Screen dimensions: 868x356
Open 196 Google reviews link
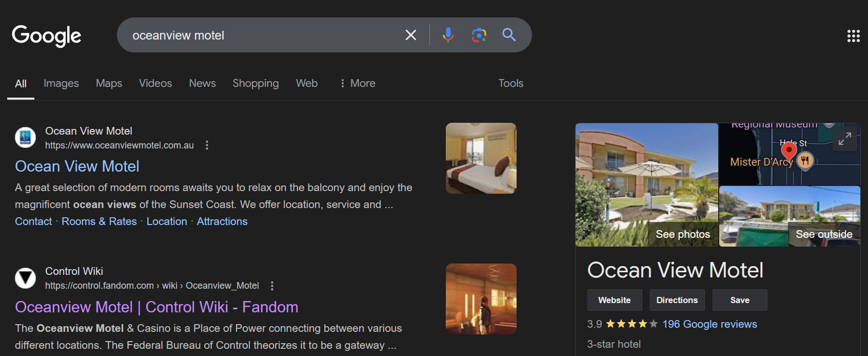click(x=709, y=324)
